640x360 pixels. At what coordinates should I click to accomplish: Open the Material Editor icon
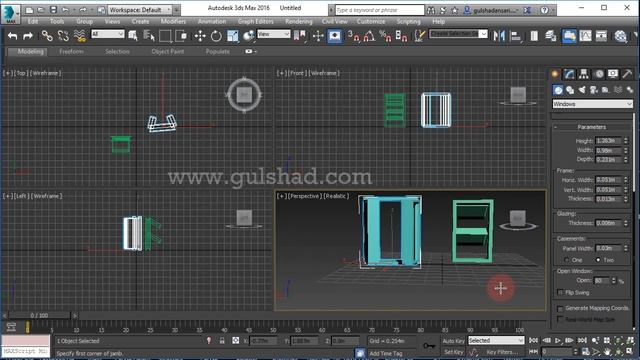pyautogui.click(x=620, y=36)
